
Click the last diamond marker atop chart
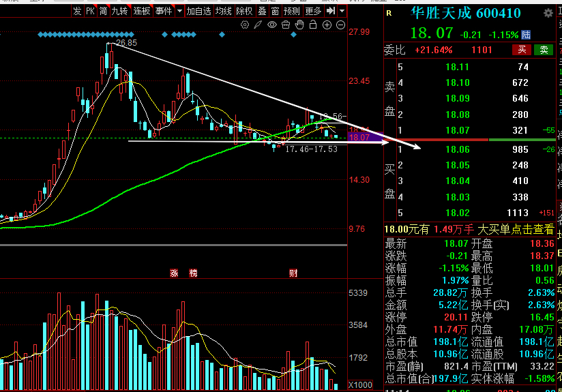(x=293, y=35)
